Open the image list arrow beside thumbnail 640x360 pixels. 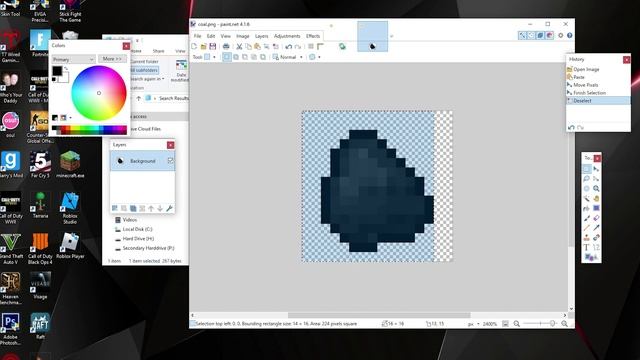coord(391,36)
